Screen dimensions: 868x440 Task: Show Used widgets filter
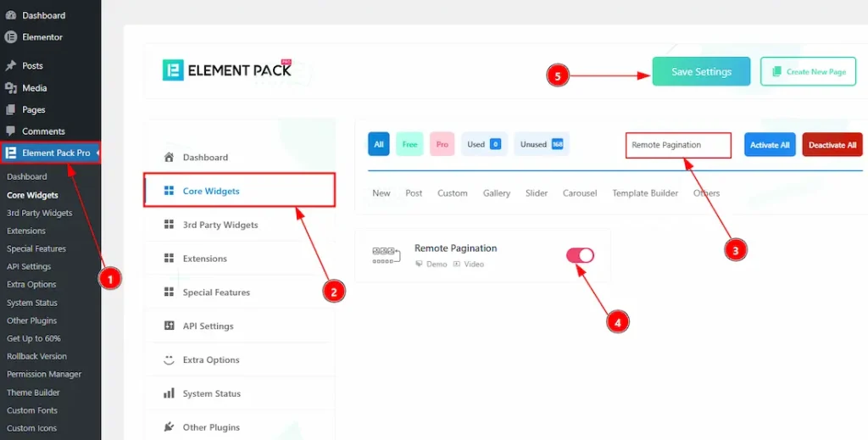[484, 144]
